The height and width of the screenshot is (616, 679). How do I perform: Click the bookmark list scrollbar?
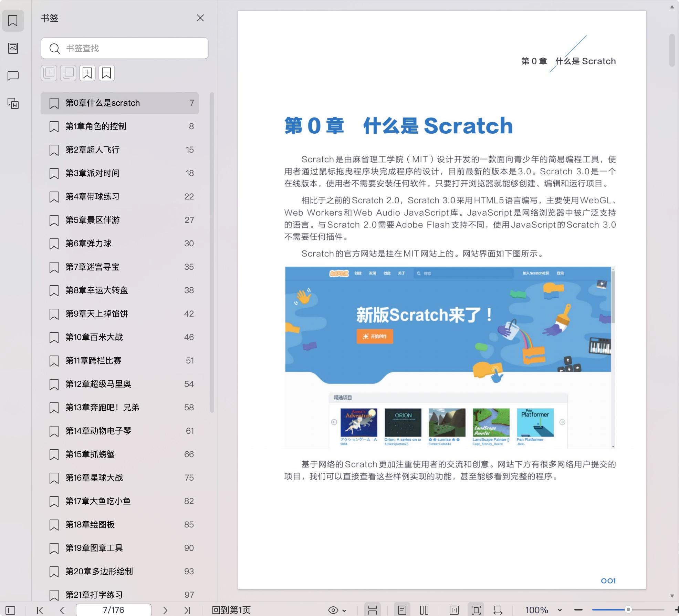[212, 252]
